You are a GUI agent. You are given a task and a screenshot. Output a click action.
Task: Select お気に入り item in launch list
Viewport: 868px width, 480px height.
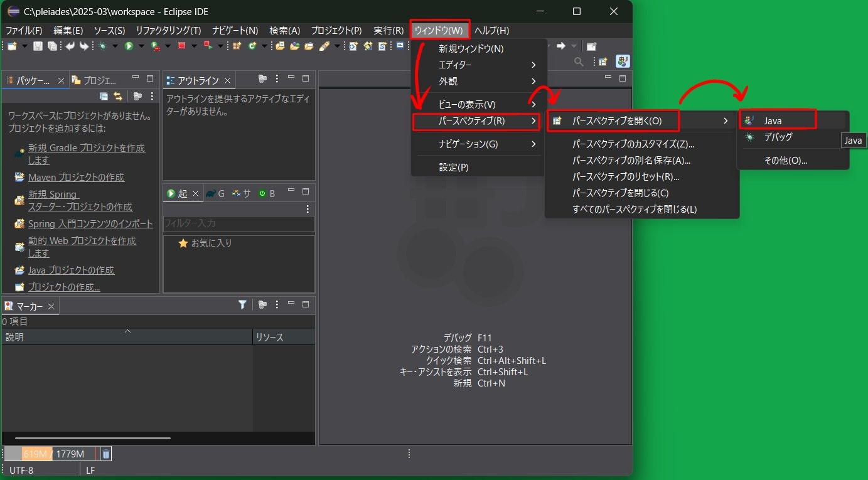[205, 243]
